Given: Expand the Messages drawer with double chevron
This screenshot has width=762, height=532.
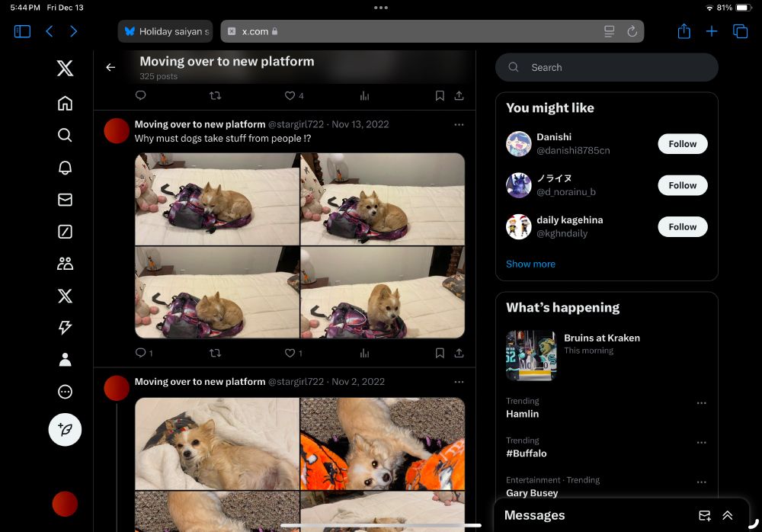Looking at the screenshot, I should [728, 515].
